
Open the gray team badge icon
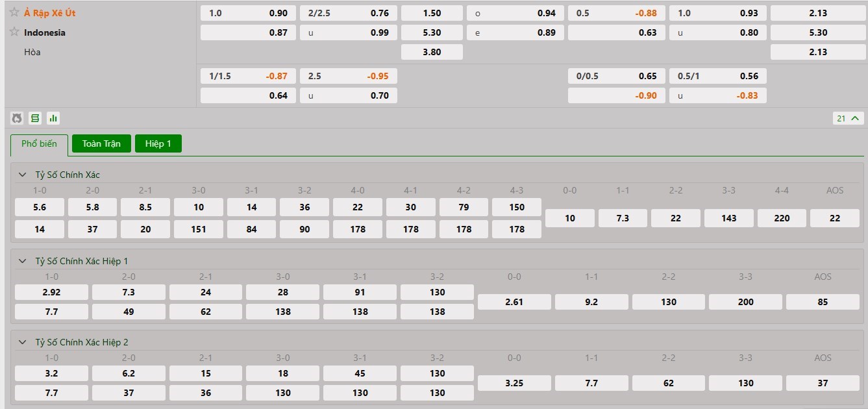click(17, 118)
